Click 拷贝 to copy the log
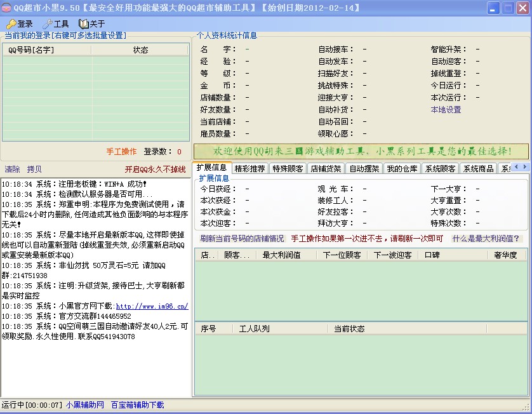Screen dimensions: 532x414 tap(34, 170)
